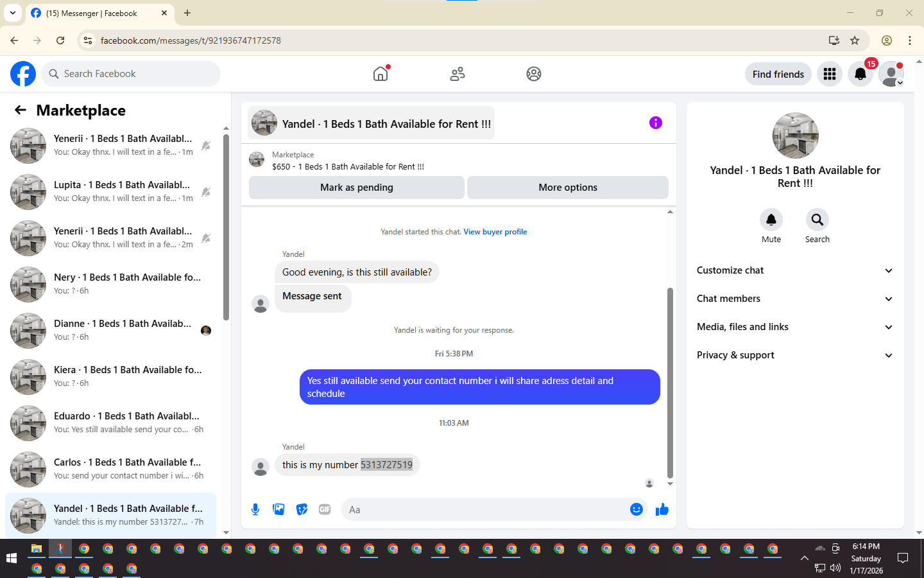Open a new browser tab
Image resolution: width=924 pixels, height=578 pixels.
point(187,13)
